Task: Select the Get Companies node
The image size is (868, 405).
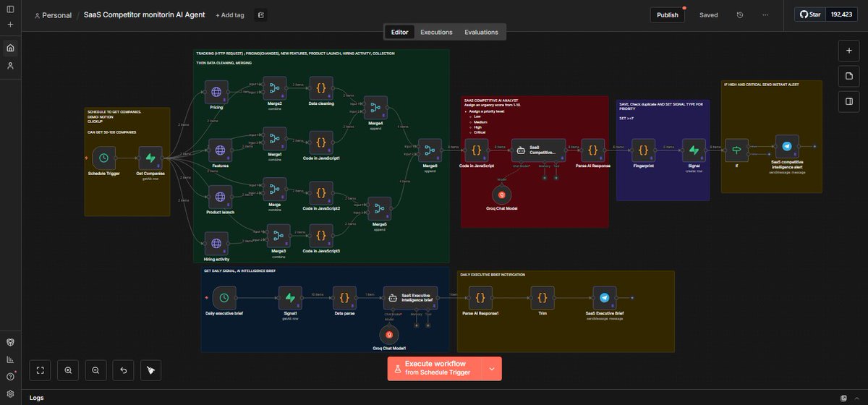Action: [x=151, y=158]
